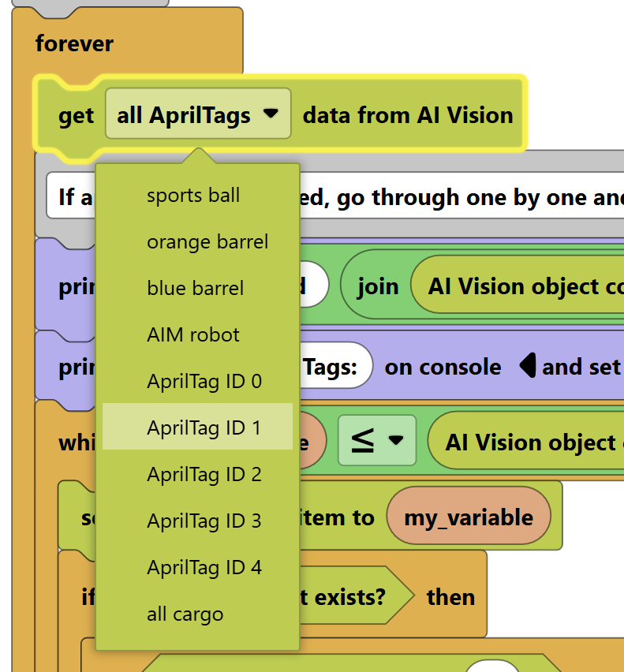Click the my_variable orange variable block
Viewport: 624px width, 672px height.
[469, 518]
